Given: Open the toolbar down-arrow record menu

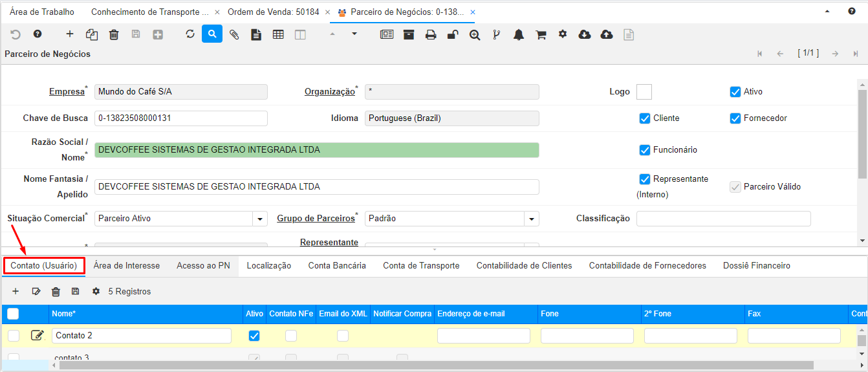Looking at the screenshot, I should click(354, 34).
